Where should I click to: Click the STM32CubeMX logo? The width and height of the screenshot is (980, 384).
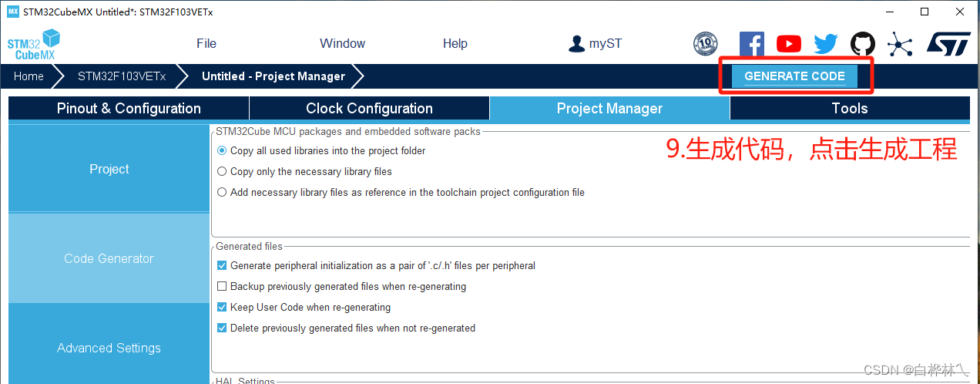(34, 44)
